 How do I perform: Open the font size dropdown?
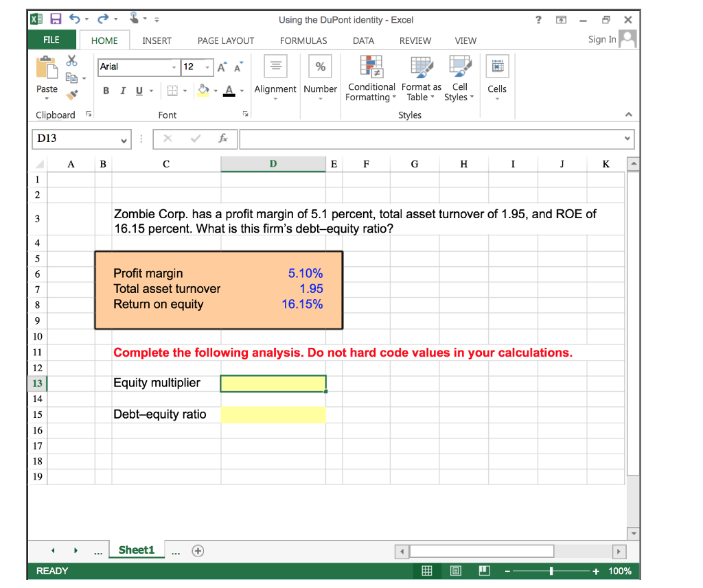[206, 67]
